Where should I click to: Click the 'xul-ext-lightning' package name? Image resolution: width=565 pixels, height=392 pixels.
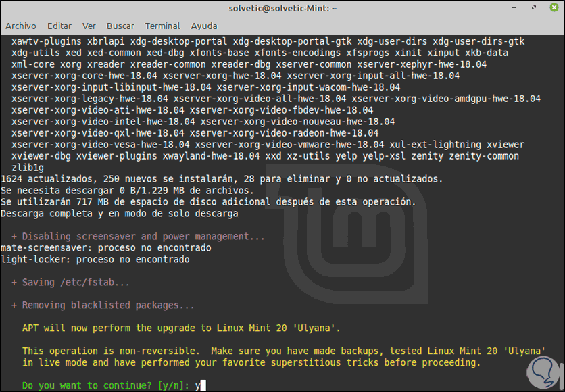click(x=435, y=145)
